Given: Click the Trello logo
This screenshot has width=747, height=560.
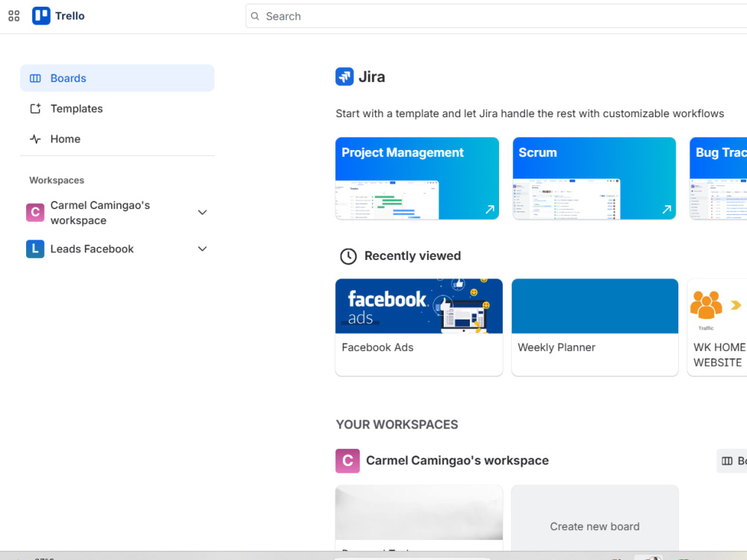Looking at the screenshot, I should [x=58, y=16].
